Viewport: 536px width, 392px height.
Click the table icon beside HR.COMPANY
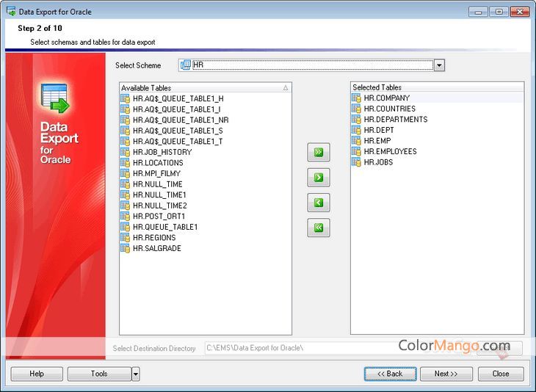(x=356, y=98)
